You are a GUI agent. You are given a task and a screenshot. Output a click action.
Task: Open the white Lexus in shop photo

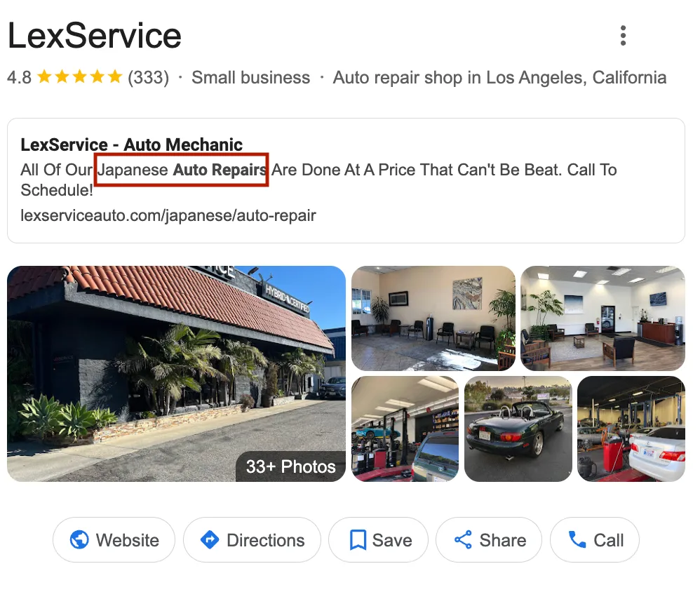[631, 429]
